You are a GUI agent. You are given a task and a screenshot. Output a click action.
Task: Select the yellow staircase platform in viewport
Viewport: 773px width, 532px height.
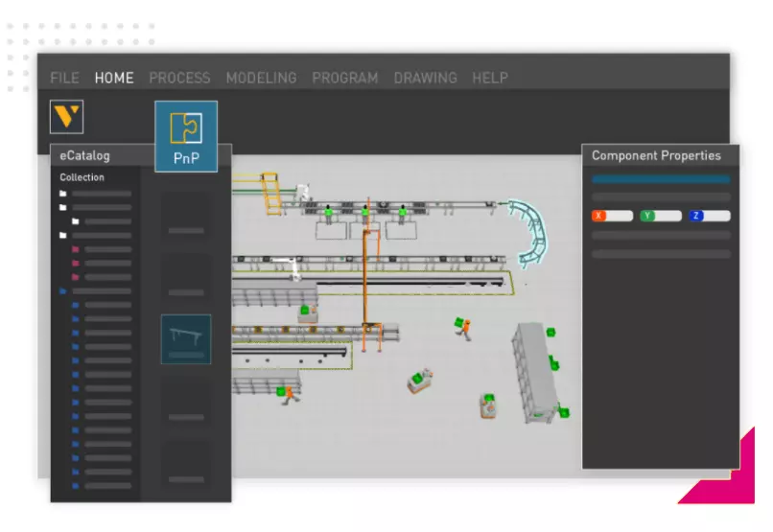click(x=271, y=194)
